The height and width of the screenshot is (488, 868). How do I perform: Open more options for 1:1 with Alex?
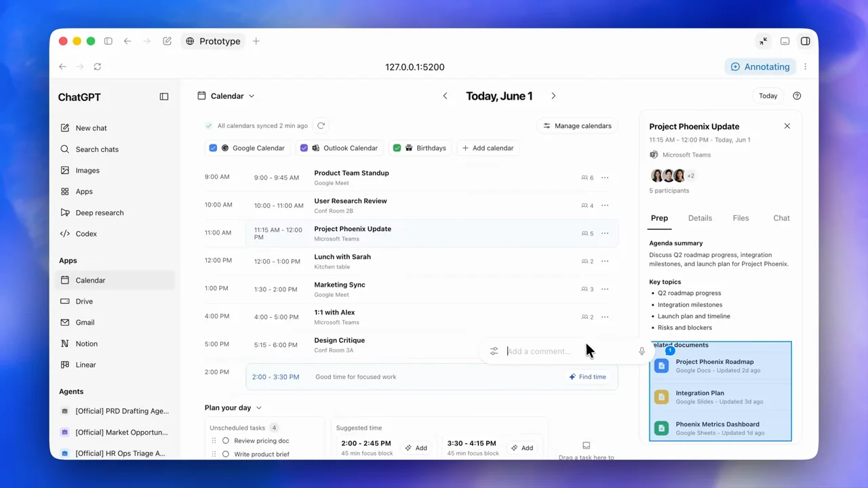(605, 317)
